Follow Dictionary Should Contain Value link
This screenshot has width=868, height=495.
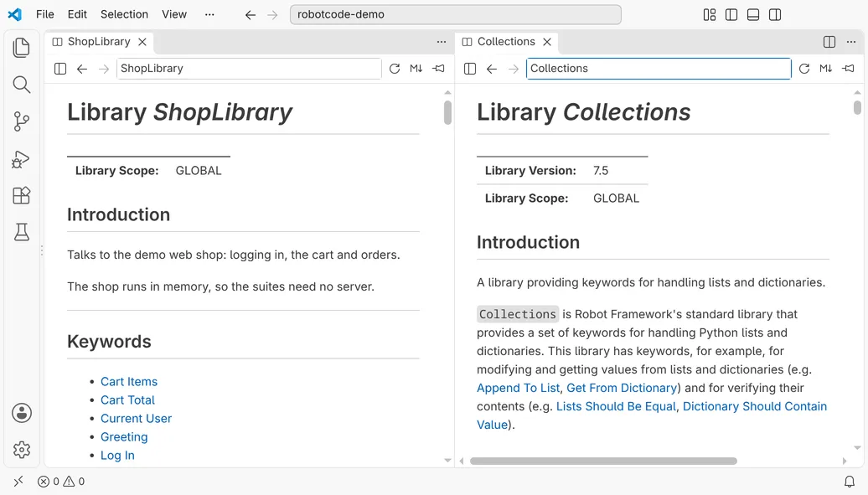click(x=755, y=406)
